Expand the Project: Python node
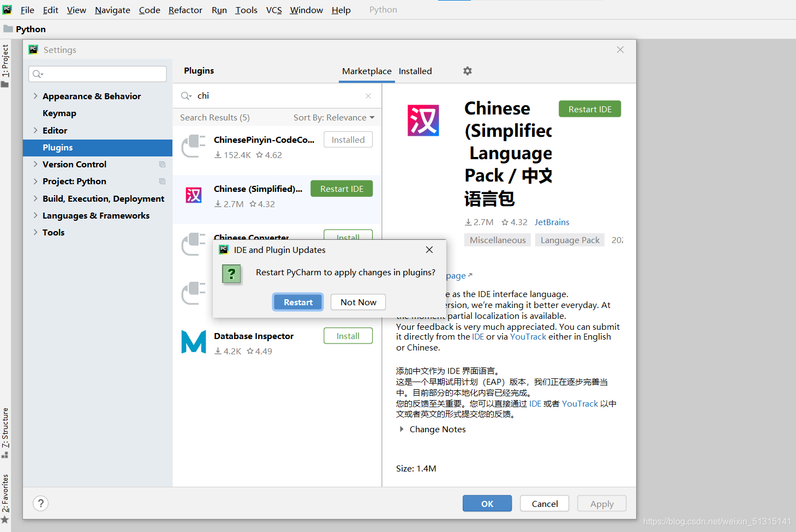The width and height of the screenshot is (796, 532). pos(35,181)
